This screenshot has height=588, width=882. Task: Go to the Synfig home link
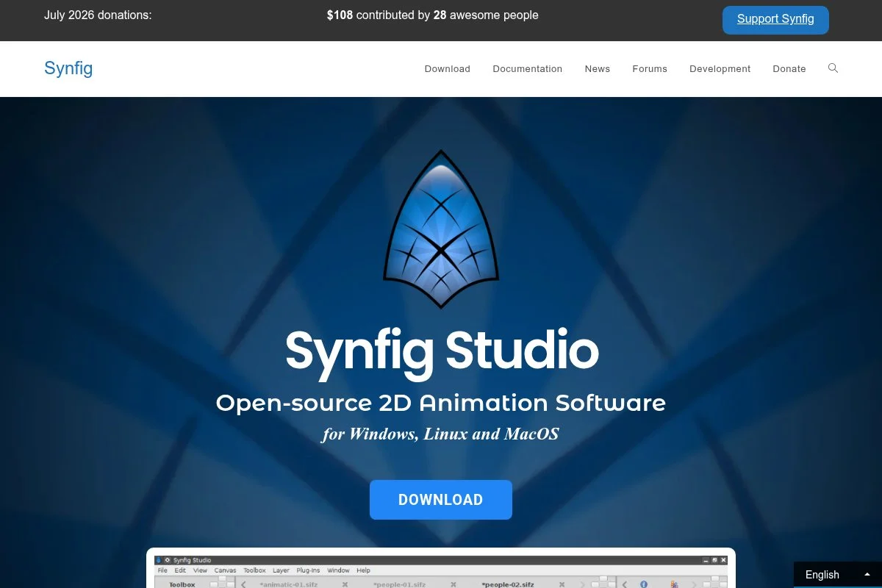coord(68,68)
